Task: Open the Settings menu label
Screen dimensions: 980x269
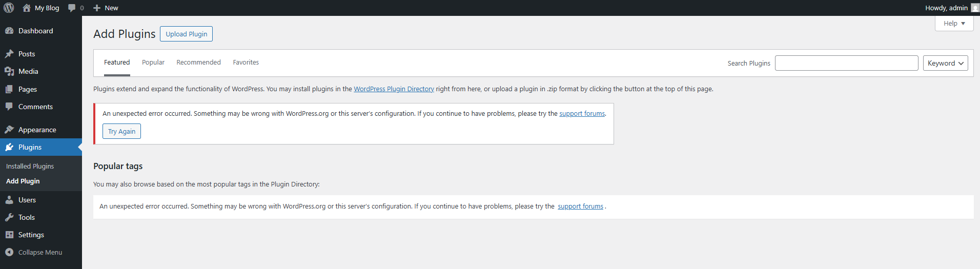Action: tap(31, 235)
